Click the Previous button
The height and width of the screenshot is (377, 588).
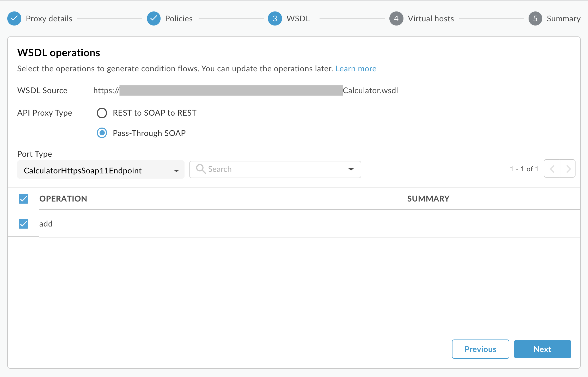click(480, 349)
